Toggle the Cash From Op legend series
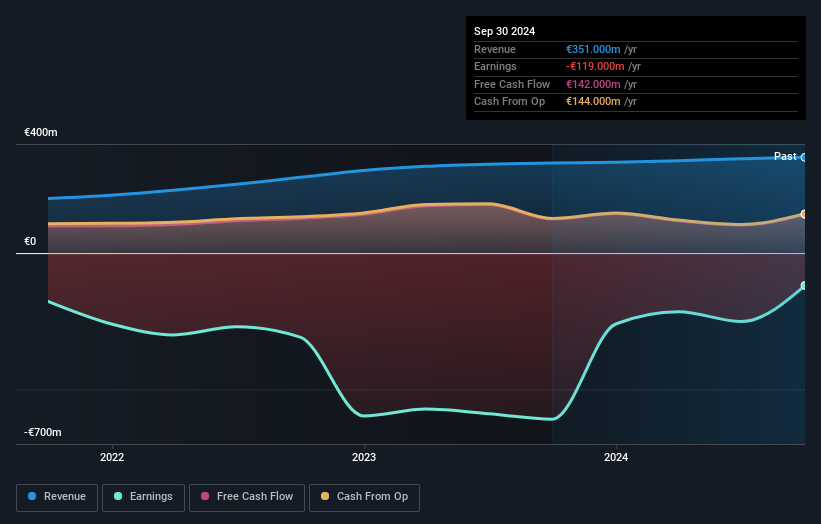 (364, 497)
